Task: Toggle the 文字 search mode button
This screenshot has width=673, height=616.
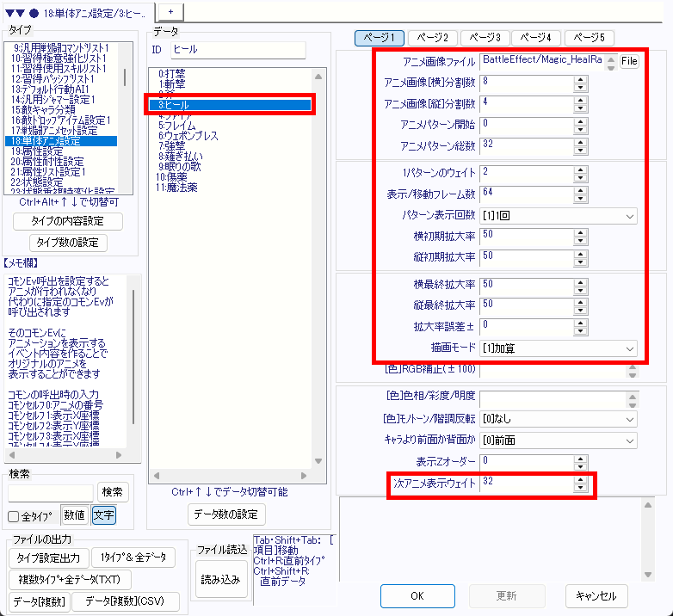Action: click(103, 515)
